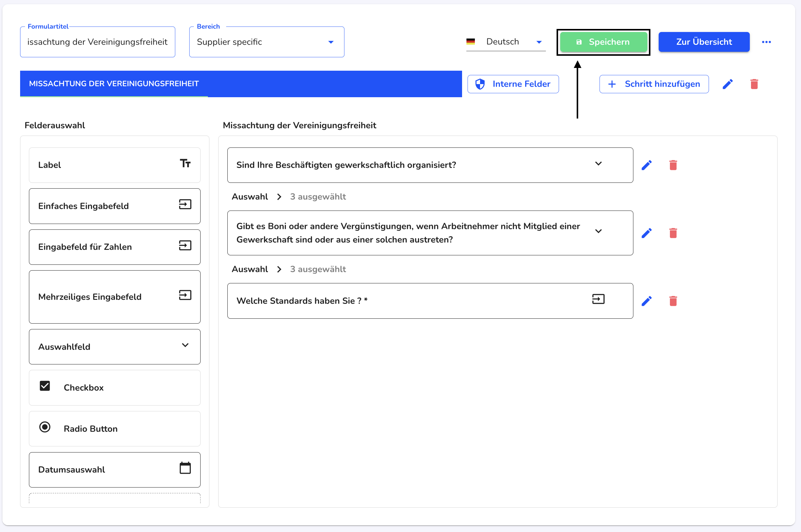Edit the step with the pencil icon beside Schritt hinzufügen
Image resolution: width=801 pixels, height=532 pixels.
click(x=727, y=84)
